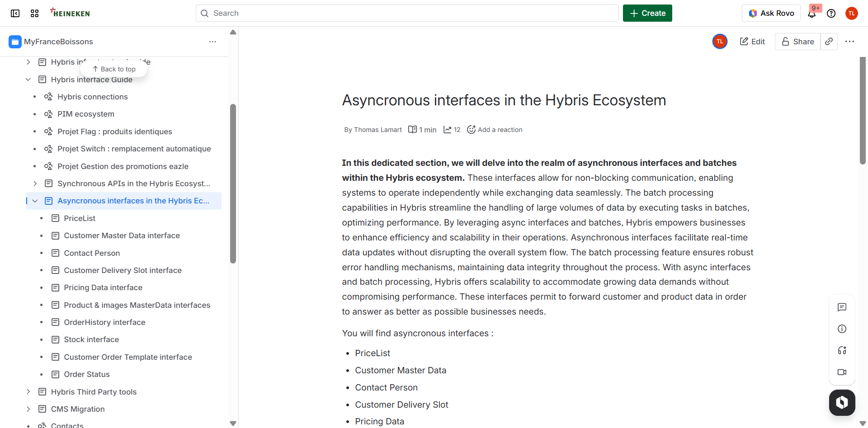The image size is (868, 428).
Task: View page analytics via views icon
Action: point(452,129)
